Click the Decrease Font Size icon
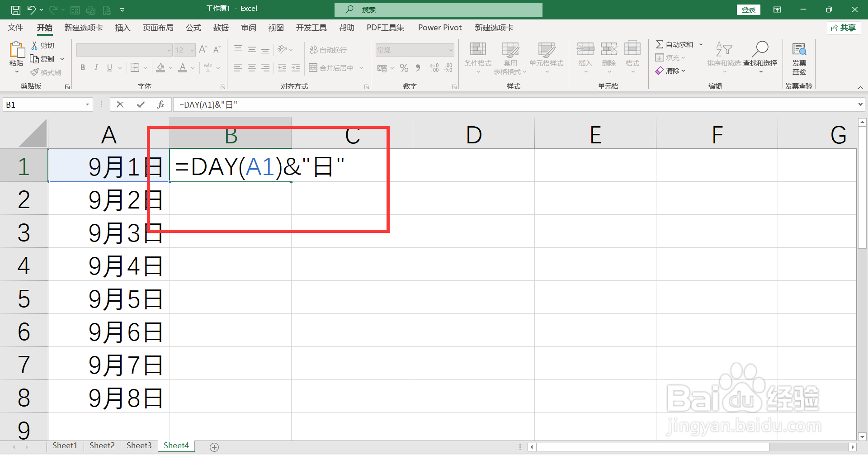Image resolution: width=868 pixels, height=455 pixels. pos(217,49)
